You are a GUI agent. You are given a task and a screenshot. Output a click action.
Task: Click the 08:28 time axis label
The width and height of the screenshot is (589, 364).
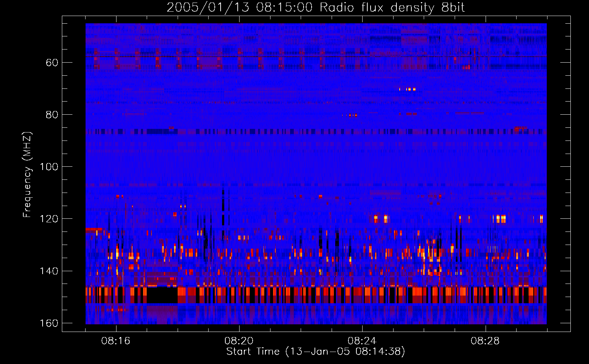click(485, 341)
